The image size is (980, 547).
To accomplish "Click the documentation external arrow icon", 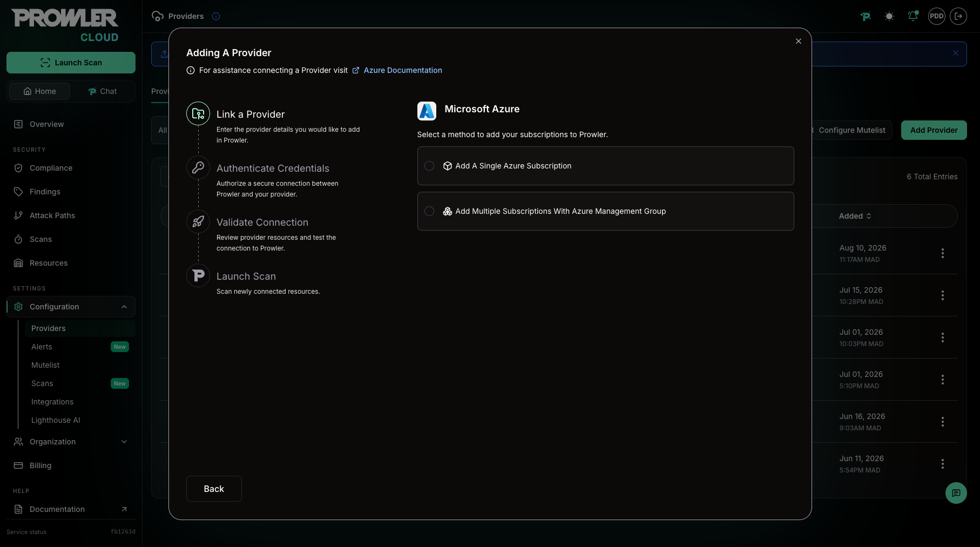I will (124, 509).
